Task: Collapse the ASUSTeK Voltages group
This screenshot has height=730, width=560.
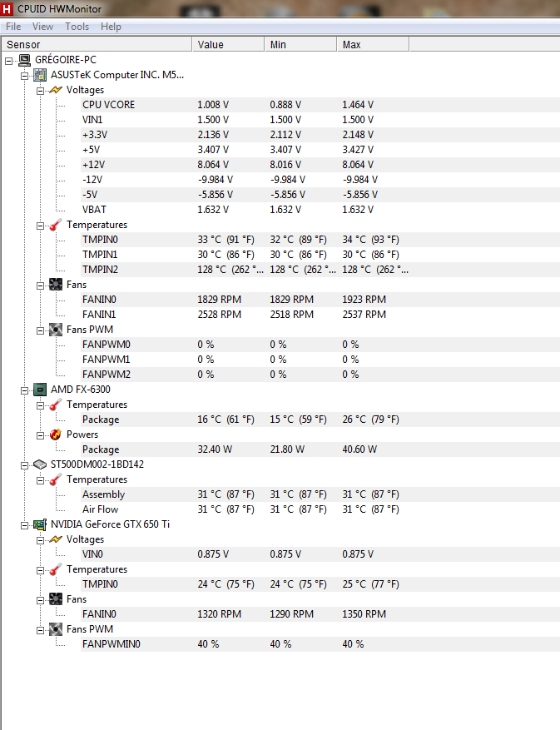Action: coord(40,91)
